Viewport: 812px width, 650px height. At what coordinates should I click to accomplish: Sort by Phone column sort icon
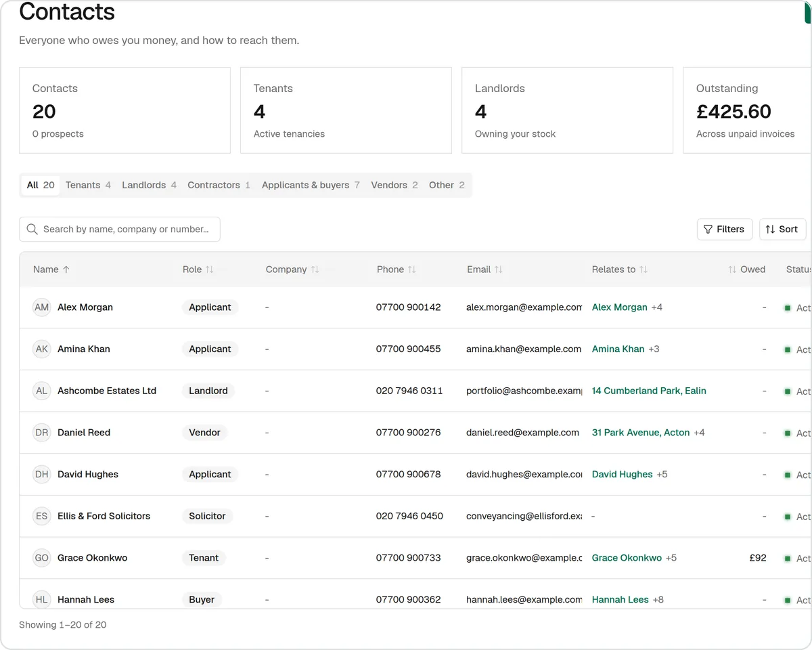[411, 269]
